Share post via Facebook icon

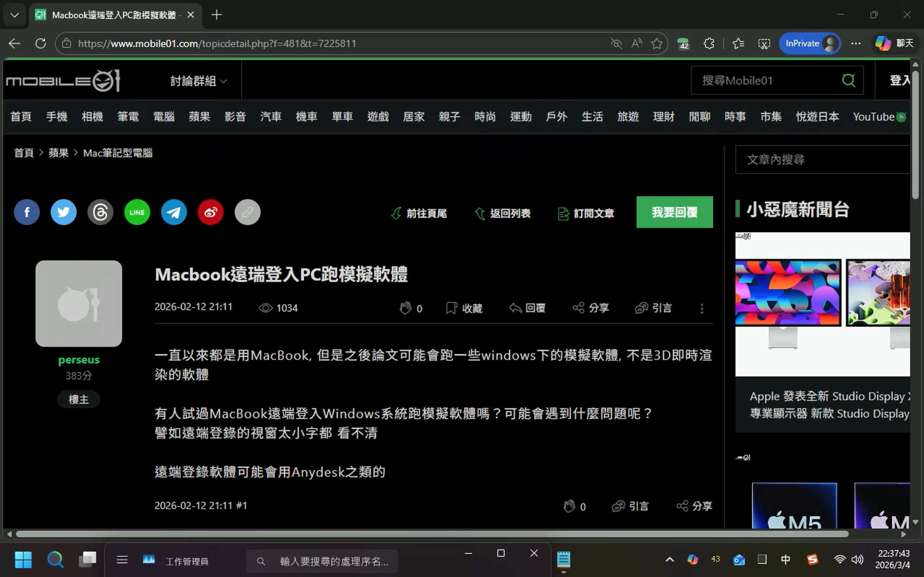(27, 212)
